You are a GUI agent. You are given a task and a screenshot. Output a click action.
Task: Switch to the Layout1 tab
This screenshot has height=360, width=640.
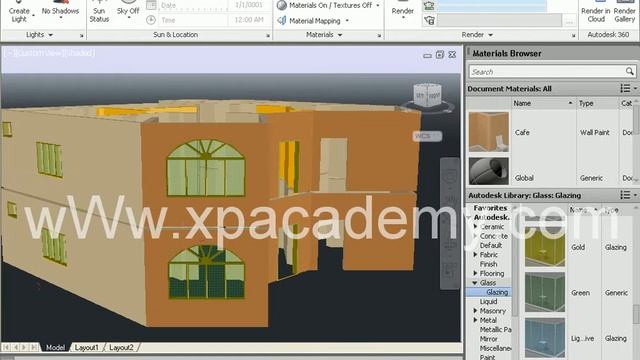pyautogui.click(x=86, y=347)
